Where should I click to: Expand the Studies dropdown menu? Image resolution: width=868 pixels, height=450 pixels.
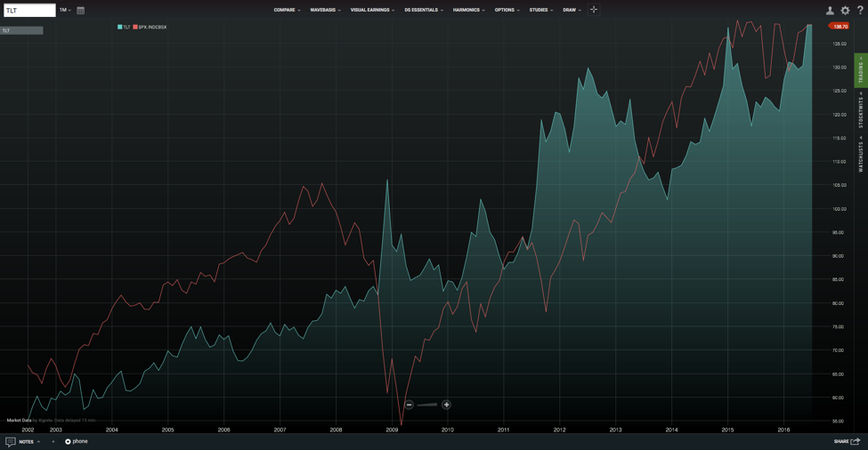541,10
